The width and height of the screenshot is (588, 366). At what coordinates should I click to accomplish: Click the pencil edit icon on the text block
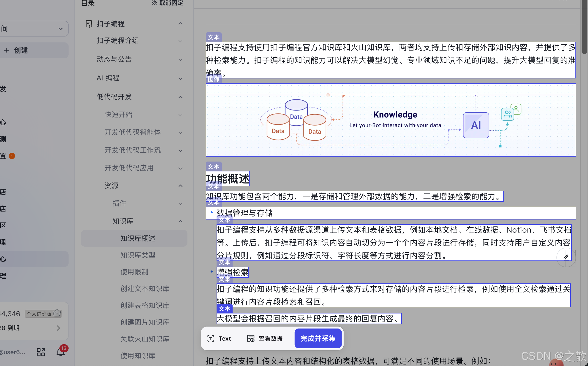point(566,257)
